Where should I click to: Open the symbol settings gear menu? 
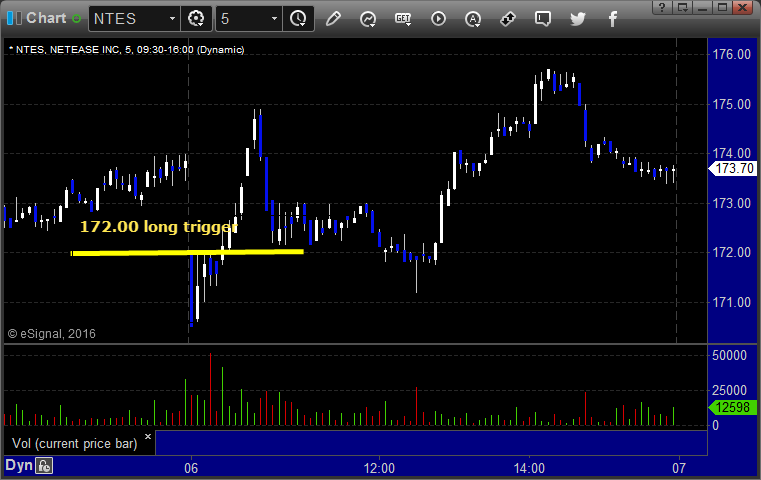(x=196, y=19)
